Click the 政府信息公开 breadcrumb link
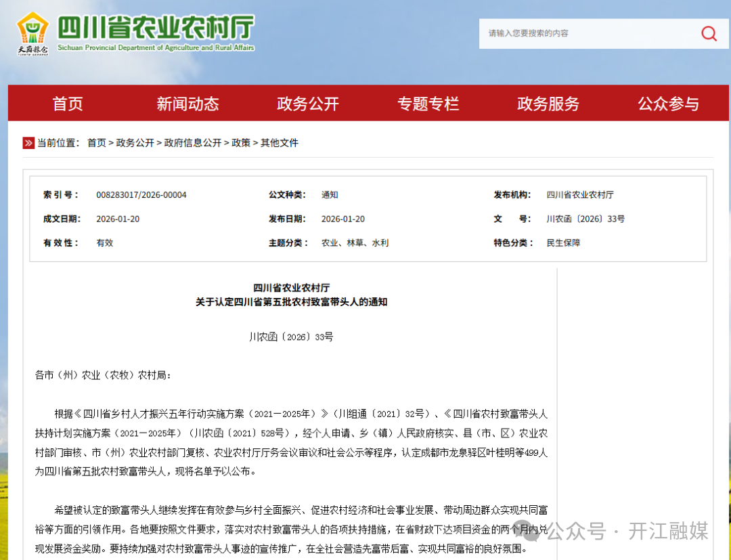Image resolution: width=731 pixels, height=560 pixels. (x=193, y=143)
